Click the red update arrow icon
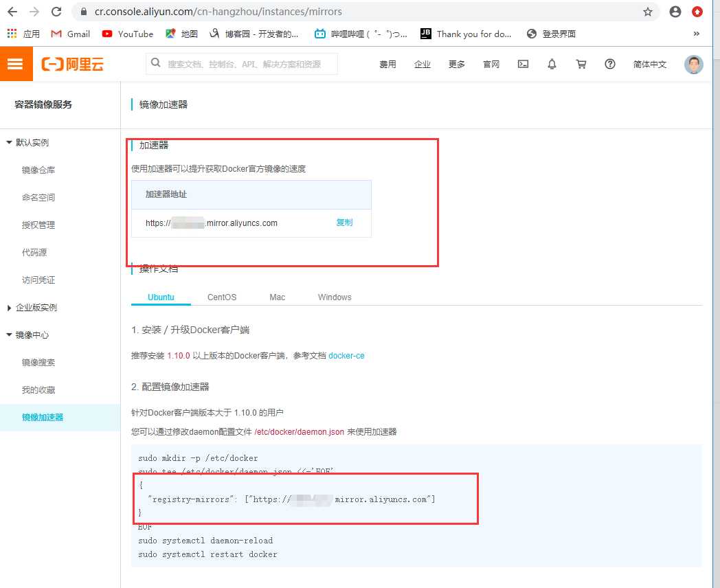Image resolution: width=720 pixels, height=588 pixels. point(697,12)
